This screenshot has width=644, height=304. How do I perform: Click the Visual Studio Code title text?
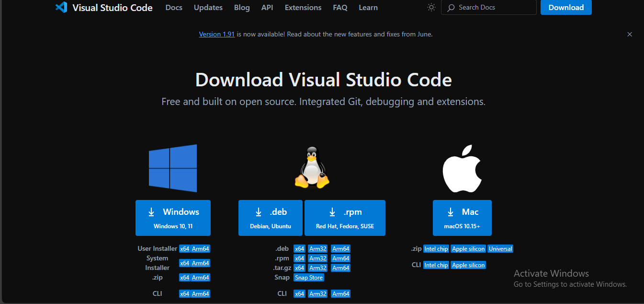(113, 7)
